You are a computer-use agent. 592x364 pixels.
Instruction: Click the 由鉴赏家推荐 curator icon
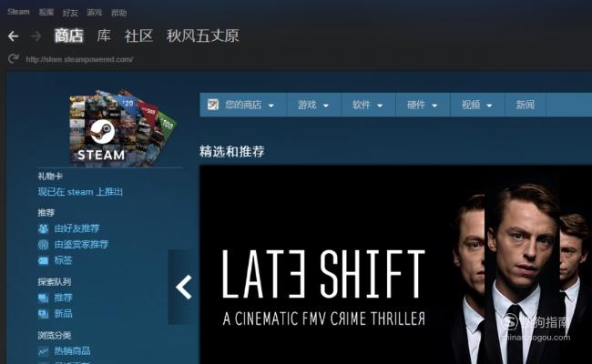click(44, 245)
